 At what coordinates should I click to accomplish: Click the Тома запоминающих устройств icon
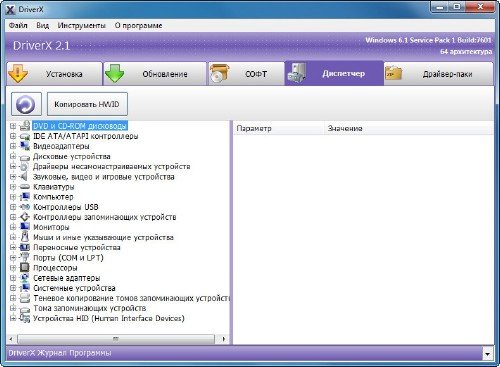point(25,309)
